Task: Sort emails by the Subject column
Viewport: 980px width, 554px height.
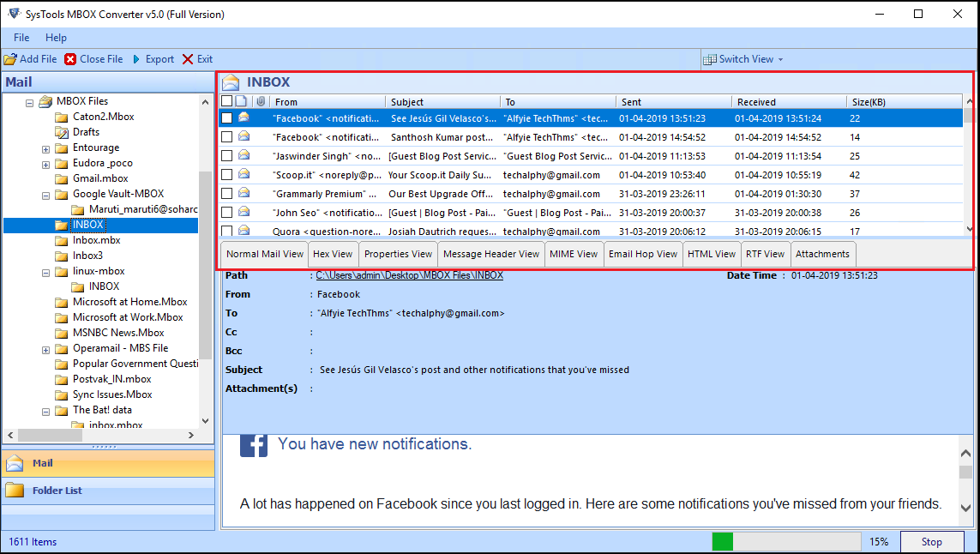Action: (442, 101)
